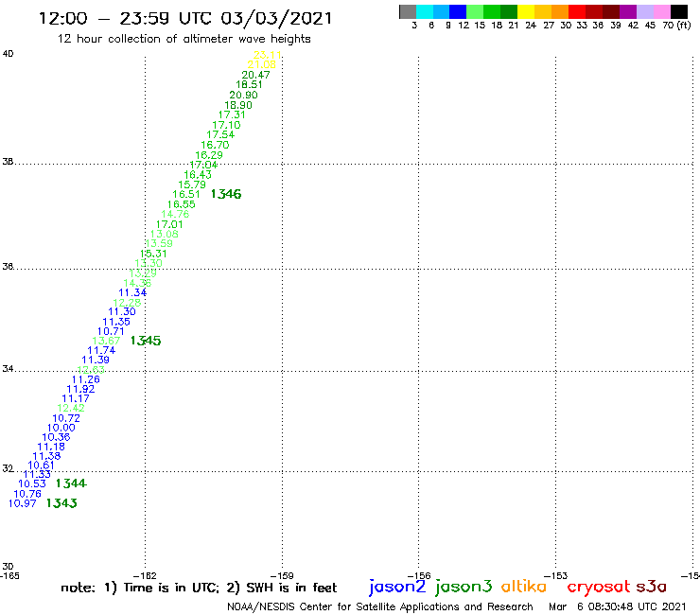700x615 pixels.
Task: Select the reading 11.74
Action: 101,351
